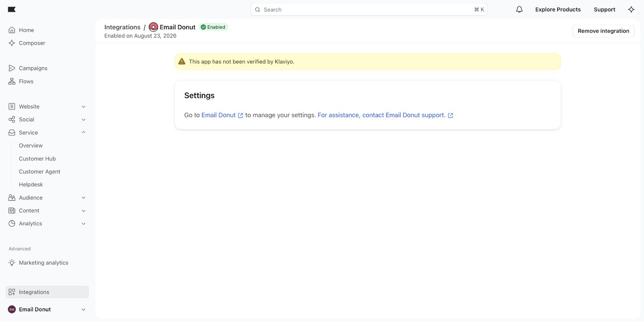Expand the Social section chevron
Image resolution: width=644 pixels, height=322 pixels.
click(x=84, y=120)
